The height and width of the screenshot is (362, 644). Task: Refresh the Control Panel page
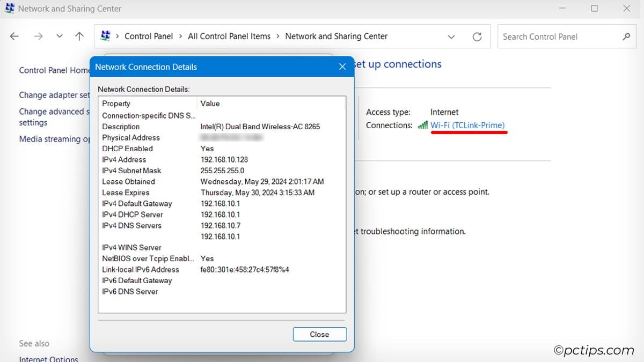[477, 36]
